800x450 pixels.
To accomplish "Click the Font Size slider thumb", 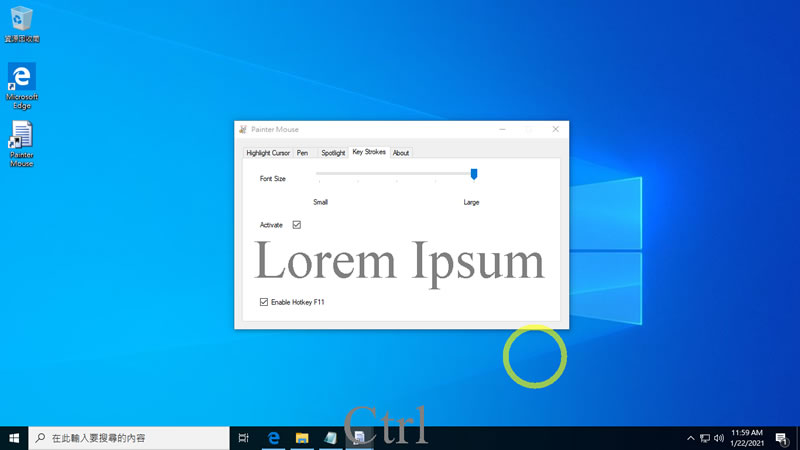I will click(x=474, y=174).
